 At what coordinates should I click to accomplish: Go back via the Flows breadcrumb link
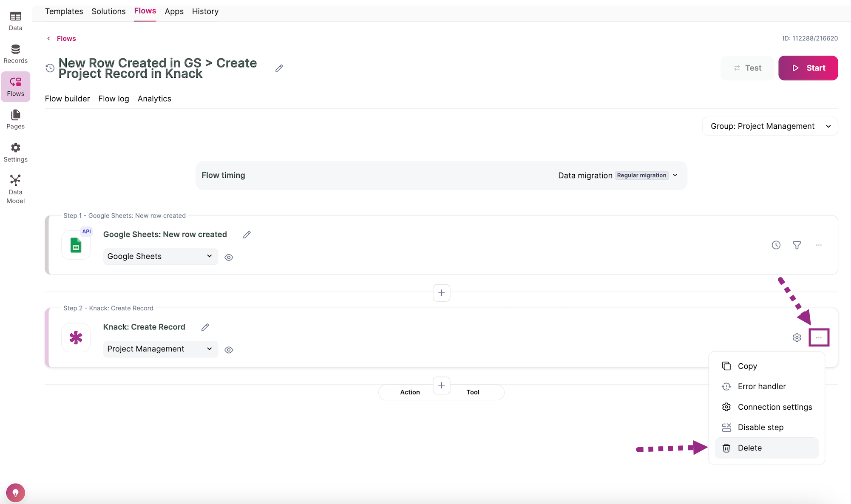pyautogui.click(x=66, y=38)
